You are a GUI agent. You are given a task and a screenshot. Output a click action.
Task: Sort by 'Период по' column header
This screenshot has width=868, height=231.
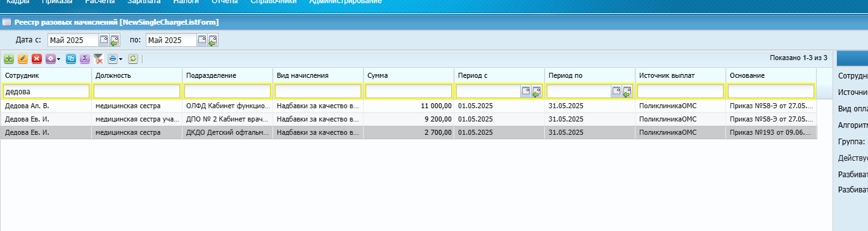pyautogui.click(x=590, y=75)
